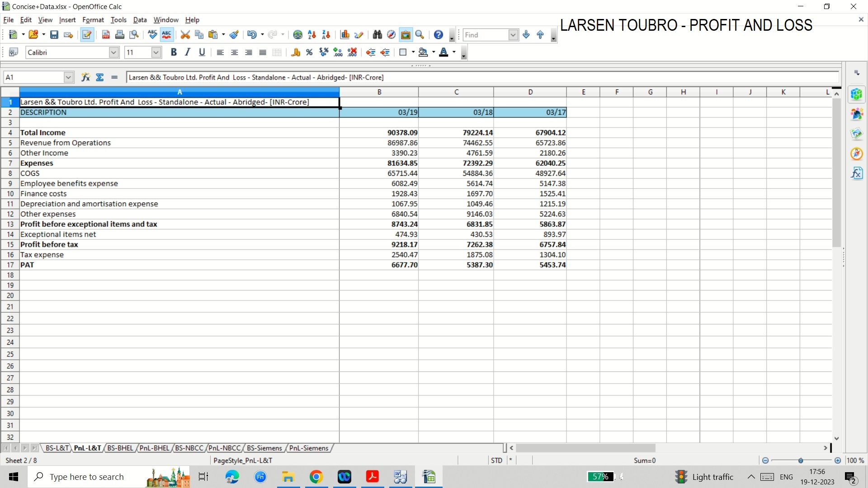The width and height of the screenshot is (868, 488).
Task: Export directly as PDF icon
Action: [106, 35]
